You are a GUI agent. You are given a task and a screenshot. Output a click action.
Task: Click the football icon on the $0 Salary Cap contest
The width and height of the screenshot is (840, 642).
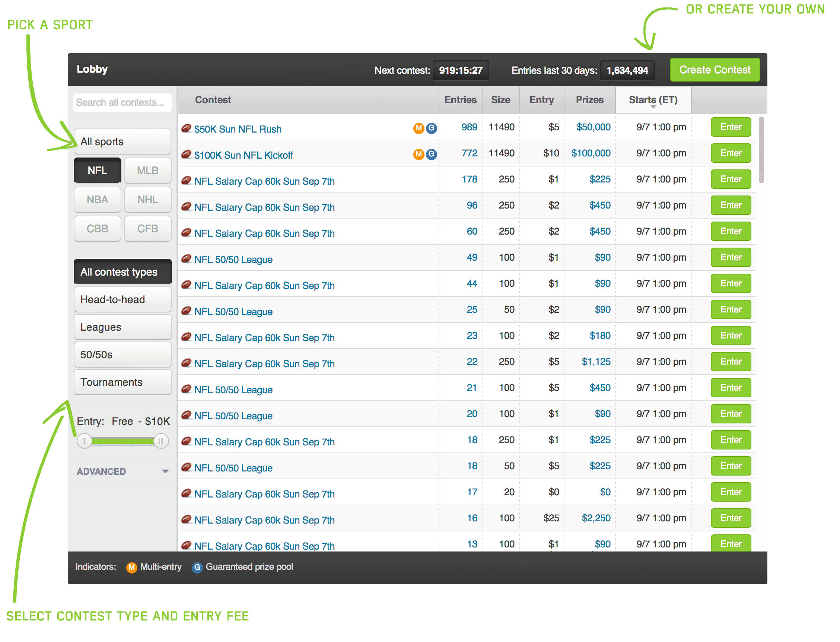point(186,493)
